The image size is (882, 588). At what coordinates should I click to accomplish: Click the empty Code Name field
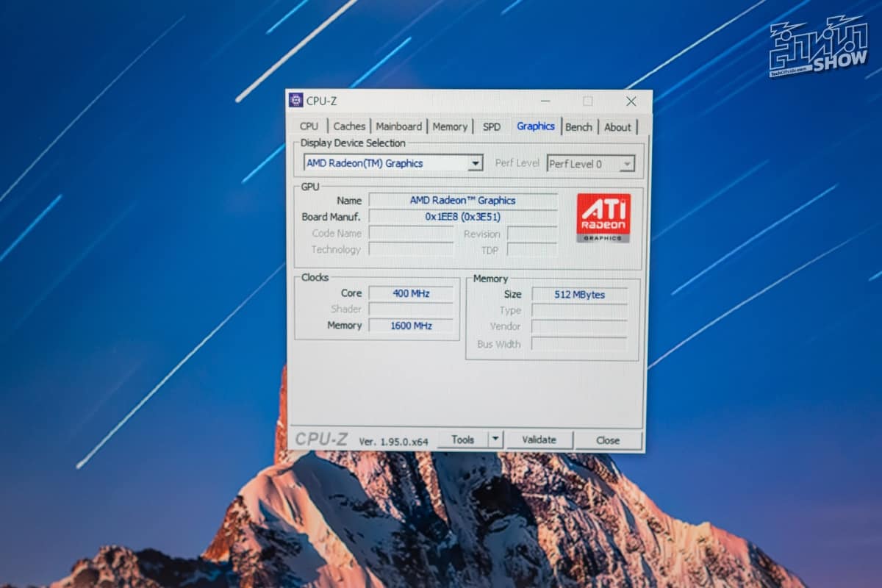(x=412, y=233)
